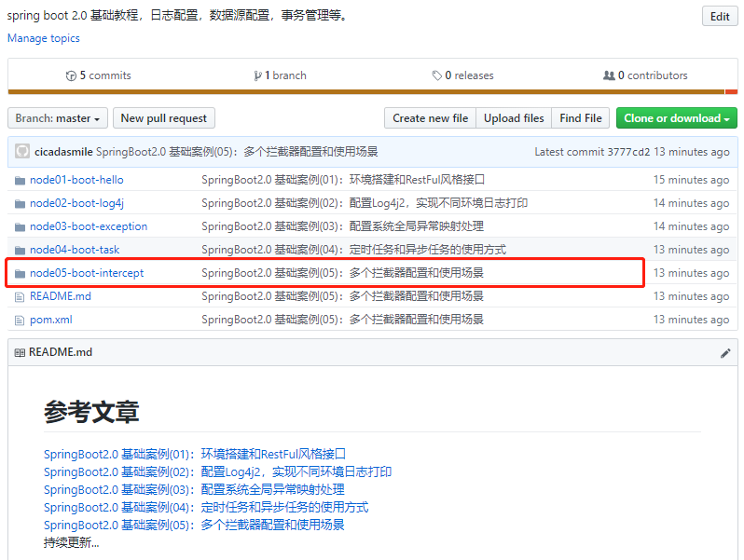Open the Manage topics link
Viewport: 744px width, 560px height.
(43, 38)
